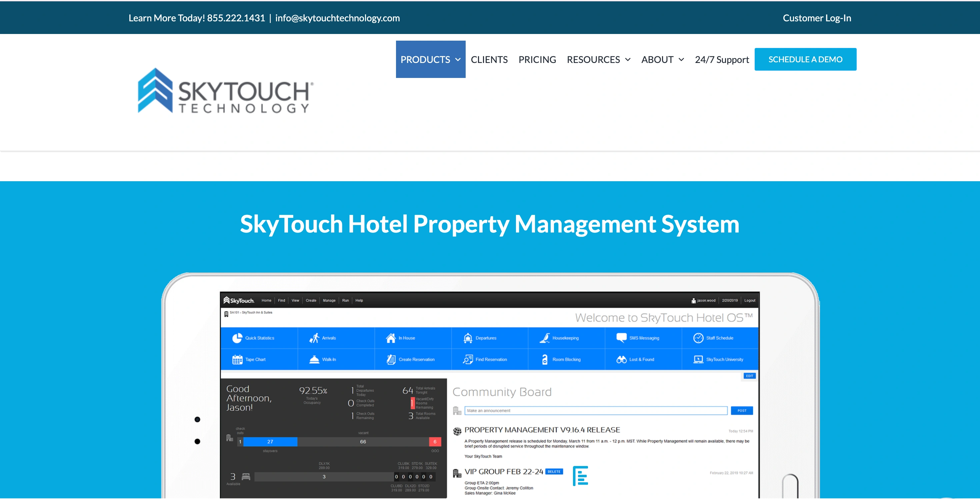Expand the PRODUCTS dropdown menu
This screenshot has height=499, width=980.
point(430,59)
